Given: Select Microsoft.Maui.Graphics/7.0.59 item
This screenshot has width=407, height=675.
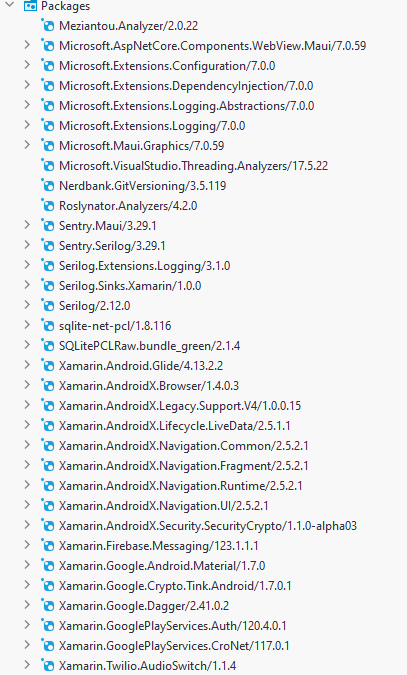Looking at the screenshot, I should pos(142,146).
